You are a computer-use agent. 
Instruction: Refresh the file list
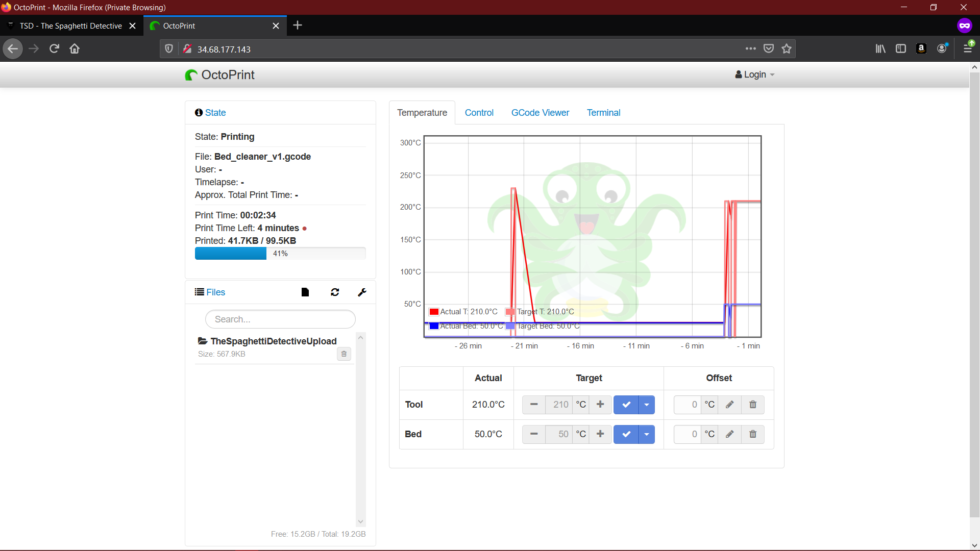pos(335,292)
